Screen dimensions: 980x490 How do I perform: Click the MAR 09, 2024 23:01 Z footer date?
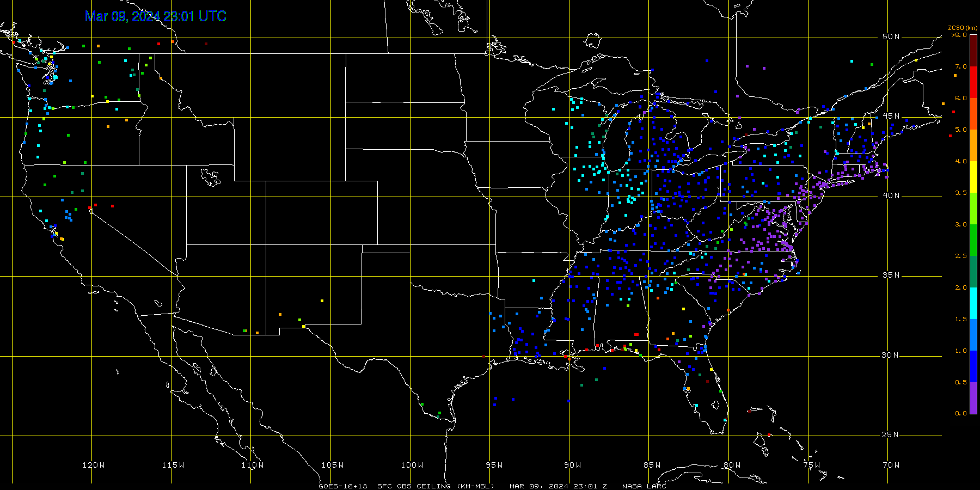(x=558, y=486)
